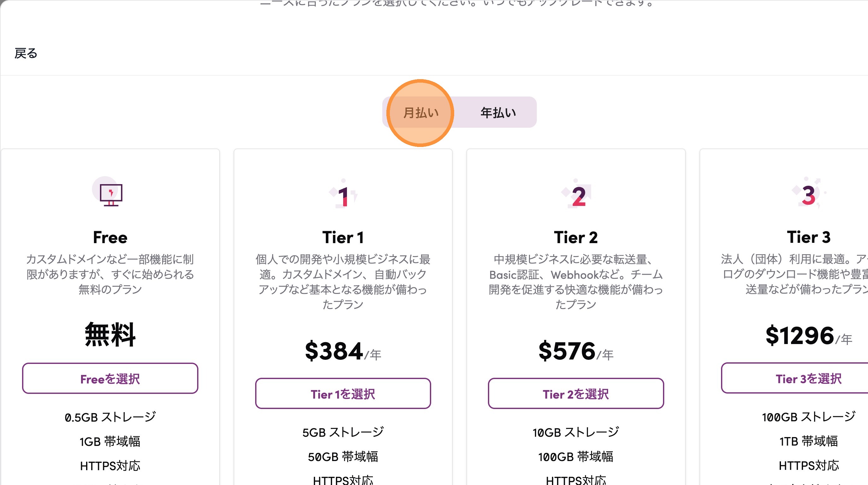868x485 pixels.
Task: Select the Tier 2を選択 button
Action: pyautogui.click(x=576, y=393)
